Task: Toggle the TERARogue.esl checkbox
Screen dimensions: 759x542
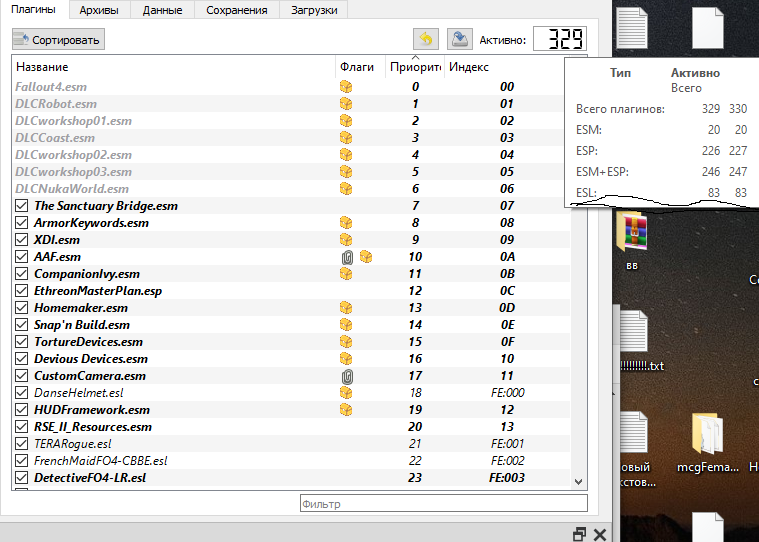Action: pyautogui.click(x=22, y=444)
